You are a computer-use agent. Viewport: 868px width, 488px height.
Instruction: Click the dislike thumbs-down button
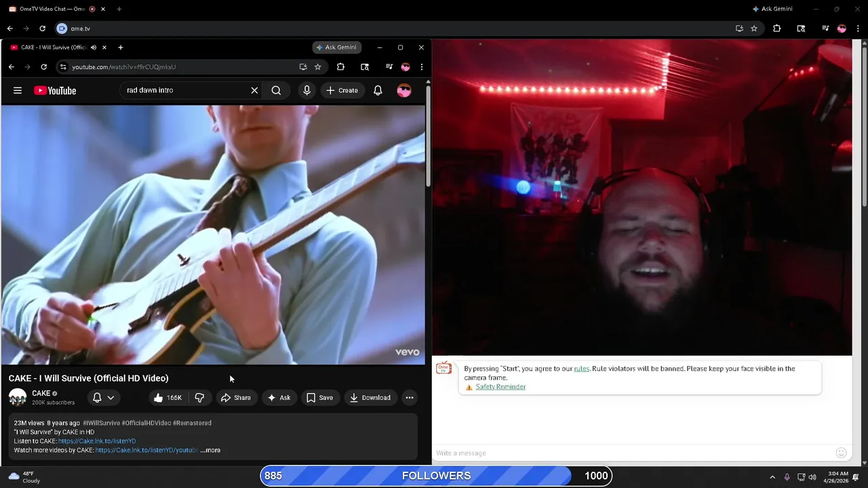(199, 398)
